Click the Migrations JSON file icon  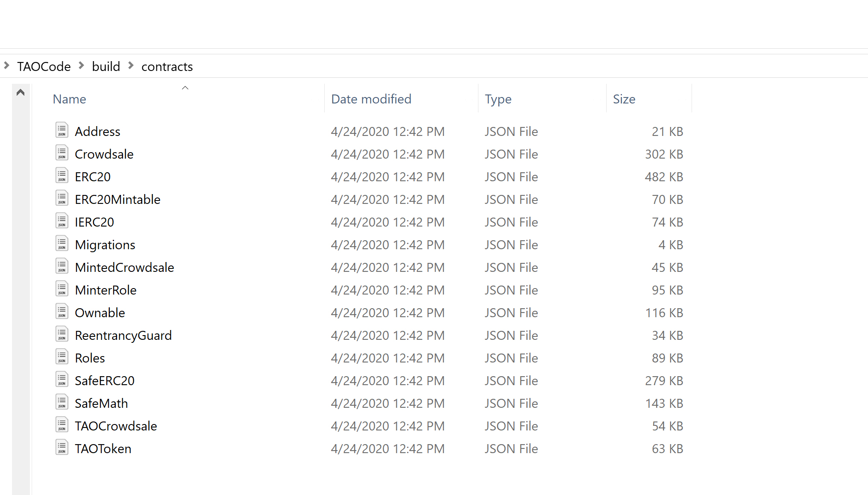coord(62,244)
